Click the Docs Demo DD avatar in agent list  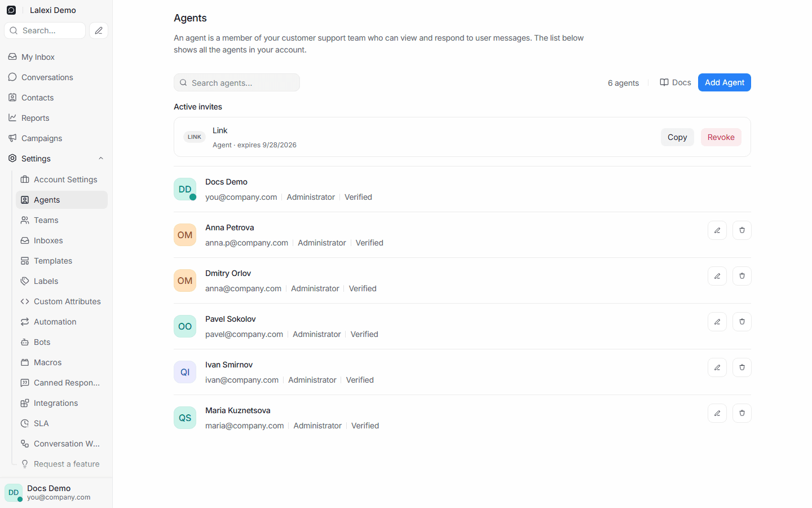click(185, 189)
